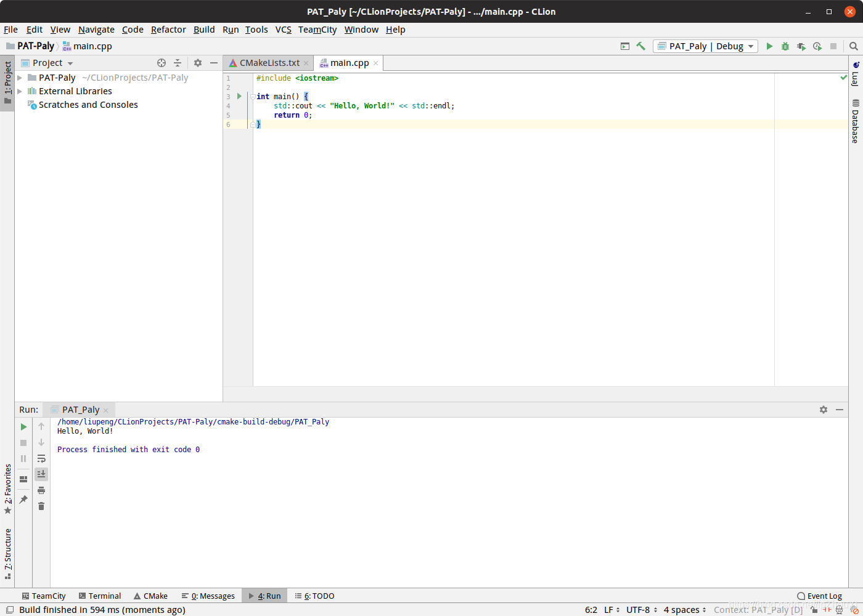
Task: Restore layout icon in Run panel
Action: (x=23, y=479)
